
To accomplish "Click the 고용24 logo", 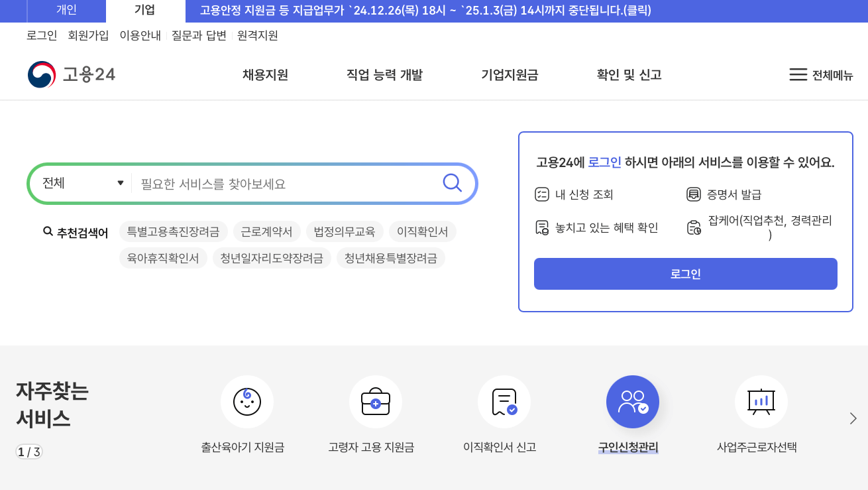I will coord(71,74).
